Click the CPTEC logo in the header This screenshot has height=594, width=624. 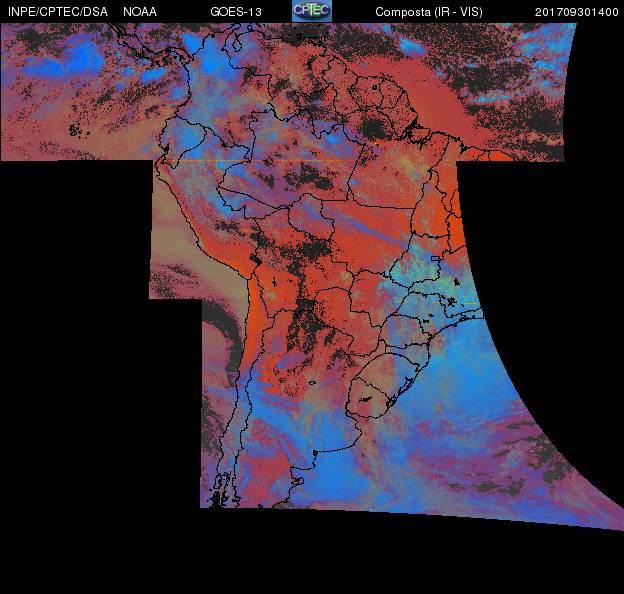point(312,11)
